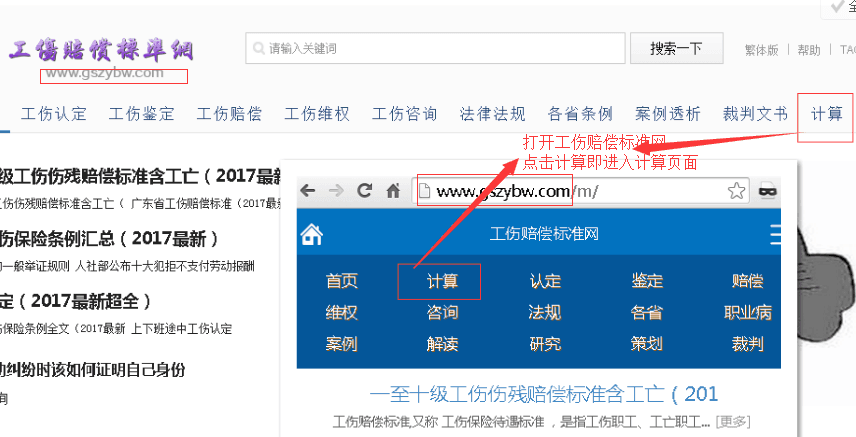Select 维权 in mobile menu
The image size is (856, 437).
(342, 312)
